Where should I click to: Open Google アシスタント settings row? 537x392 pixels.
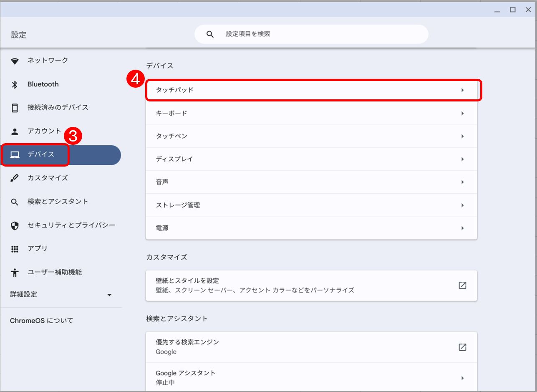pyautogui.click(x=311, y=377)
